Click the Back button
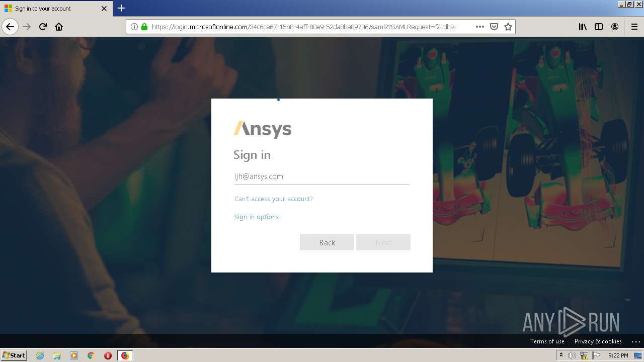 pyautogui.click(x=327, y=242)
